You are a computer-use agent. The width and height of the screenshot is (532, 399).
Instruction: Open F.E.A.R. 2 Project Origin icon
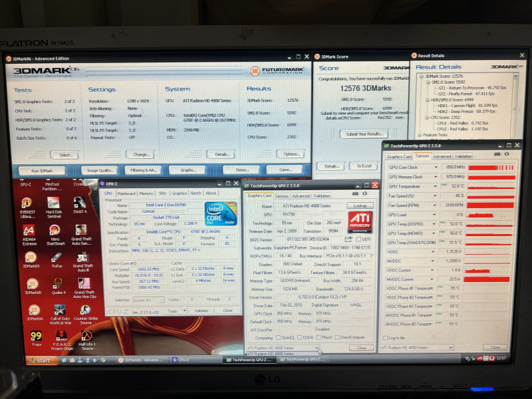[x=62, y=340]
